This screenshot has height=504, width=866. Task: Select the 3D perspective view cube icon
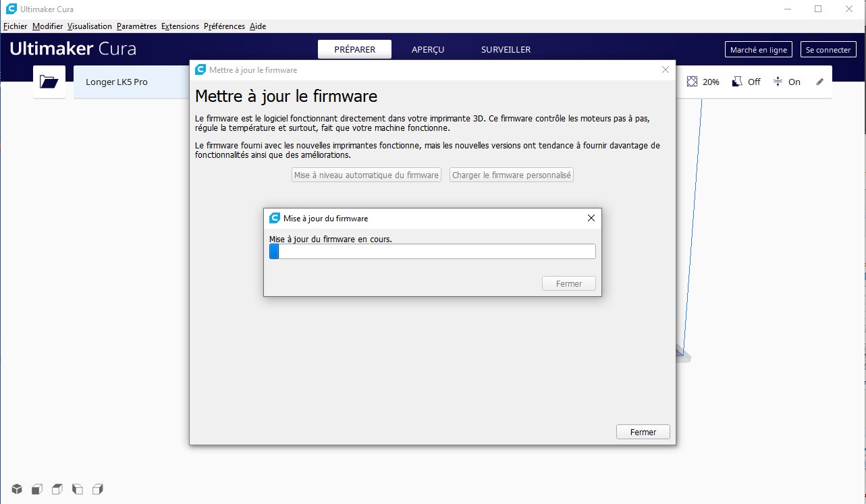click(x=17, y=488)
